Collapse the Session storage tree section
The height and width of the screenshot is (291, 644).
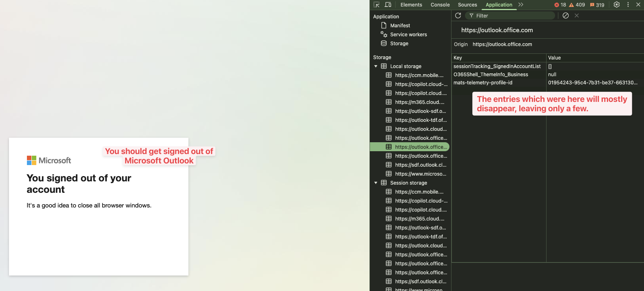tap(376, 183)
